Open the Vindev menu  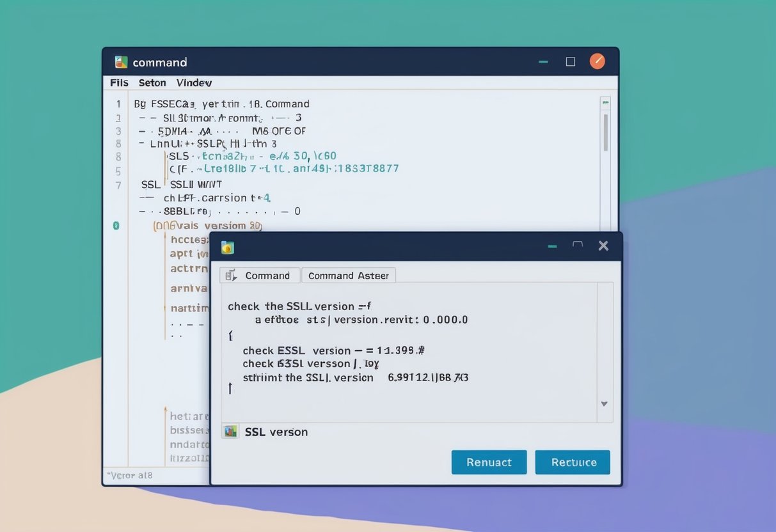point(194,82)
